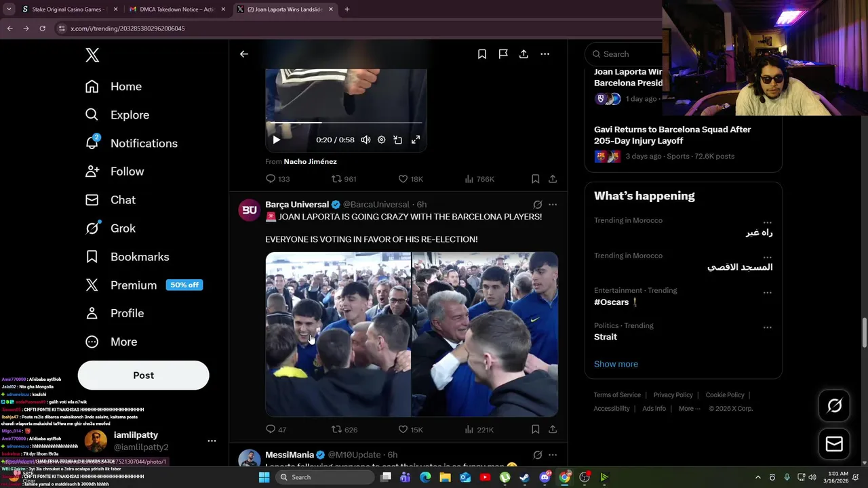Open the X logo home icon
This screenshot has width=868, height=488.
click(x=92, y=55)
